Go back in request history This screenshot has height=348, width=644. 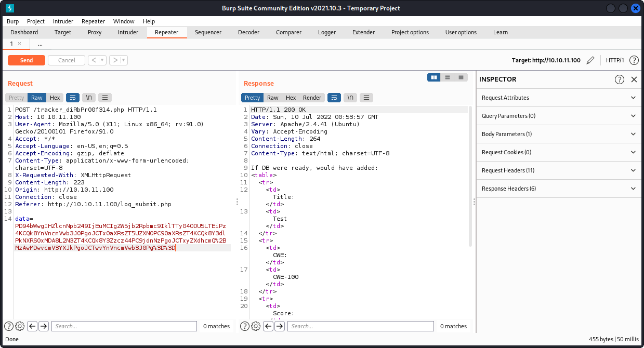pos(94,60)
